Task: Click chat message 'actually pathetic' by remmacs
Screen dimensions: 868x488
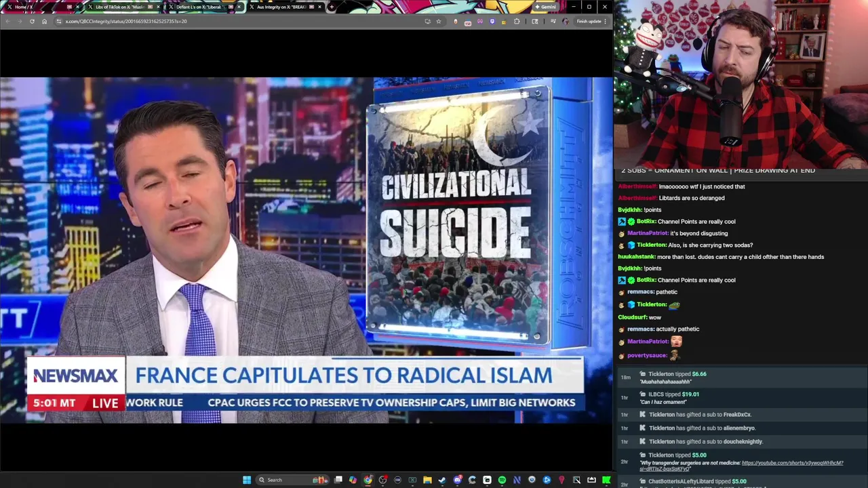Action: coord(677,329)
